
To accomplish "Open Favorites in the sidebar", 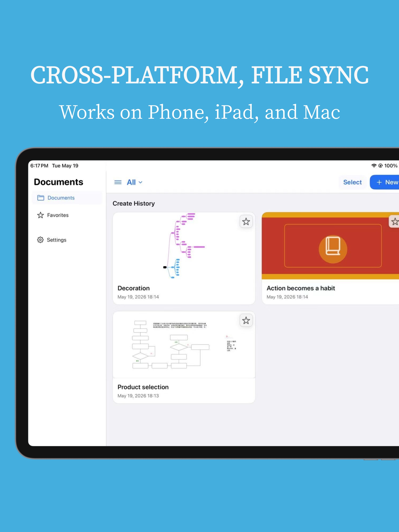I will [67, 215].
